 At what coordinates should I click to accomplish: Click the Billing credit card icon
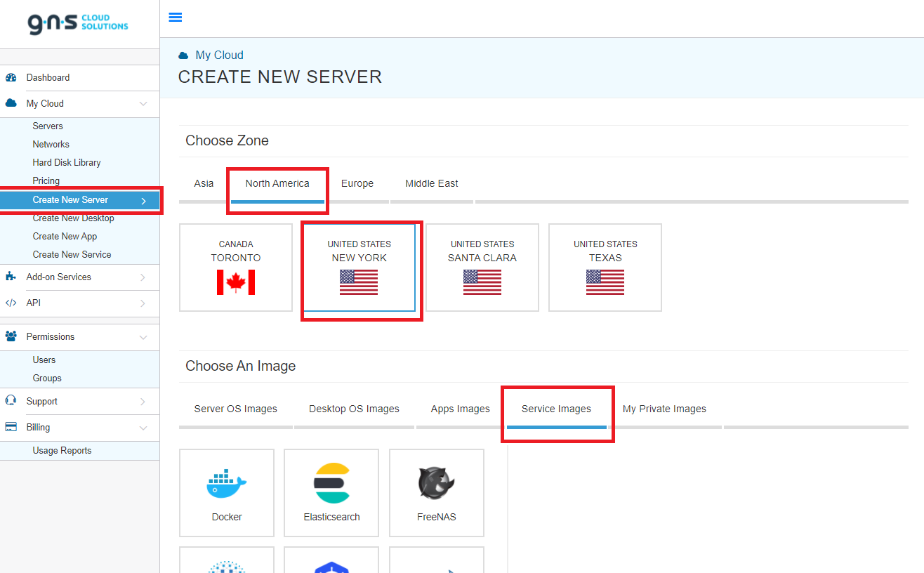point(11,427)
